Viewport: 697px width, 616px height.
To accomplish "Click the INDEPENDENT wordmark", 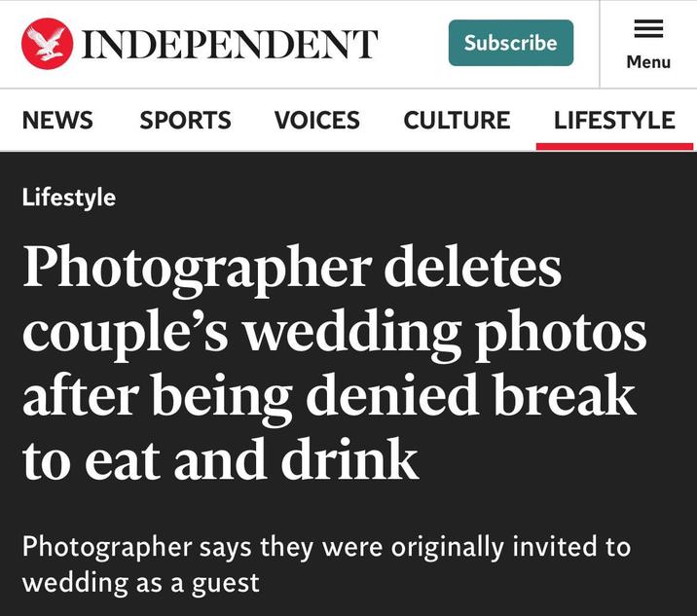I will coord(230,44).
